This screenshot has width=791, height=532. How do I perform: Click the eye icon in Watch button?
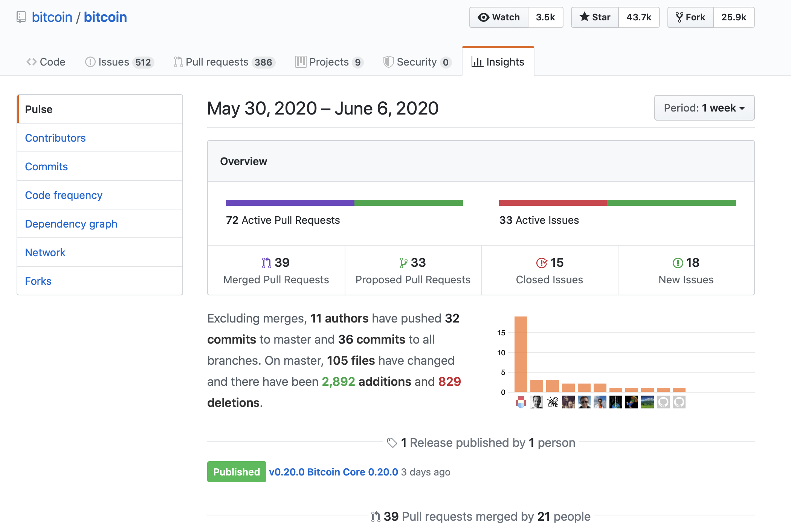coord(483,17)
